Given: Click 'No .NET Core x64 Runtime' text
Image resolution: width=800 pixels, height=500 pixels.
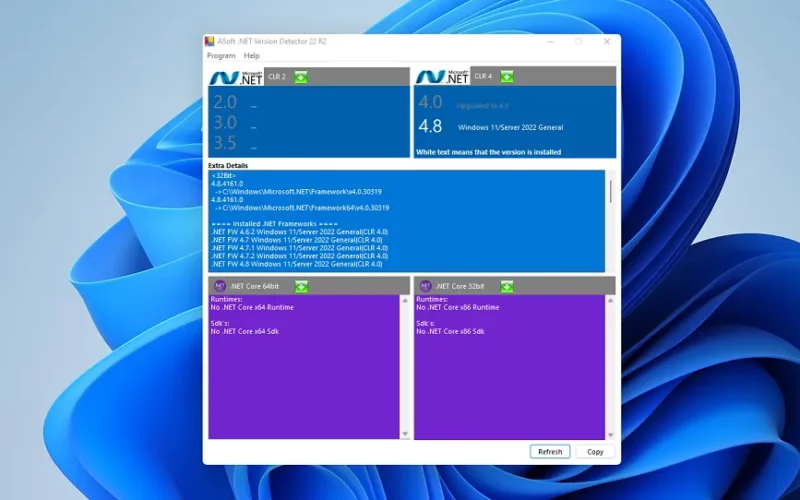Looking at the screenshot, I should click(x=252, y=307).
